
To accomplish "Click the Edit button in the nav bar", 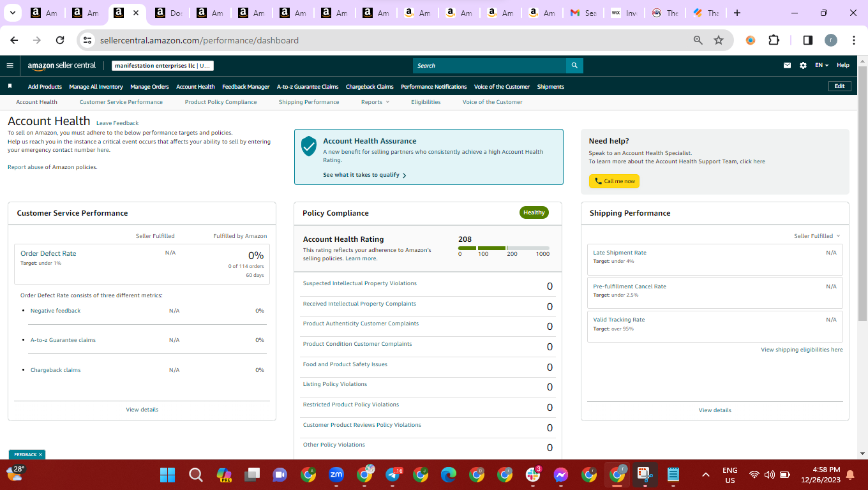I will tap(839, 86).
